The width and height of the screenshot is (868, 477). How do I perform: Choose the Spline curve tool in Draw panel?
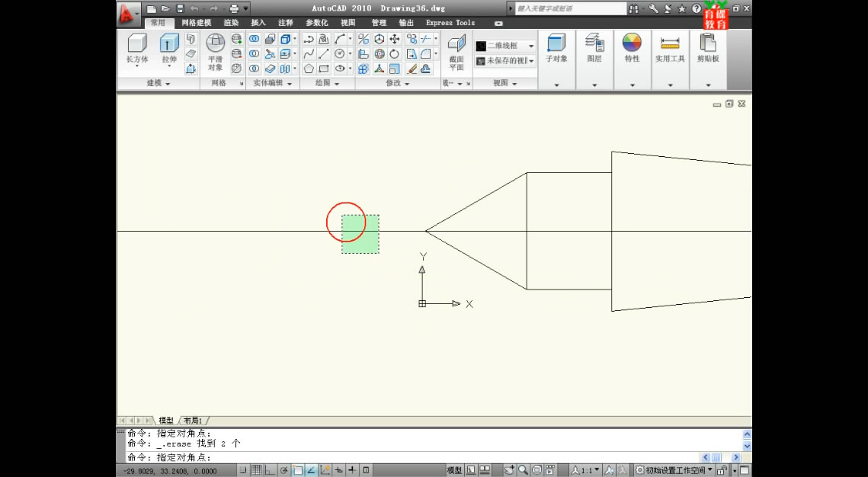pos(309,53)
